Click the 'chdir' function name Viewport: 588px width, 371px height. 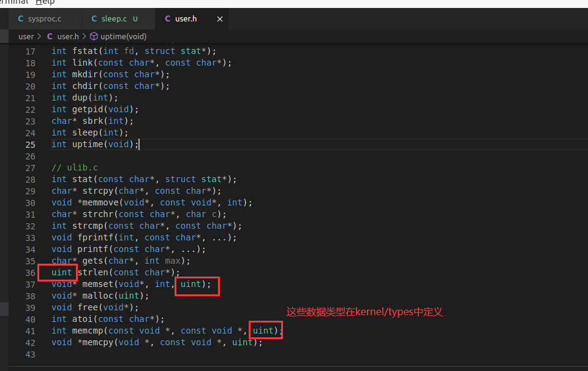coord(85,86)
